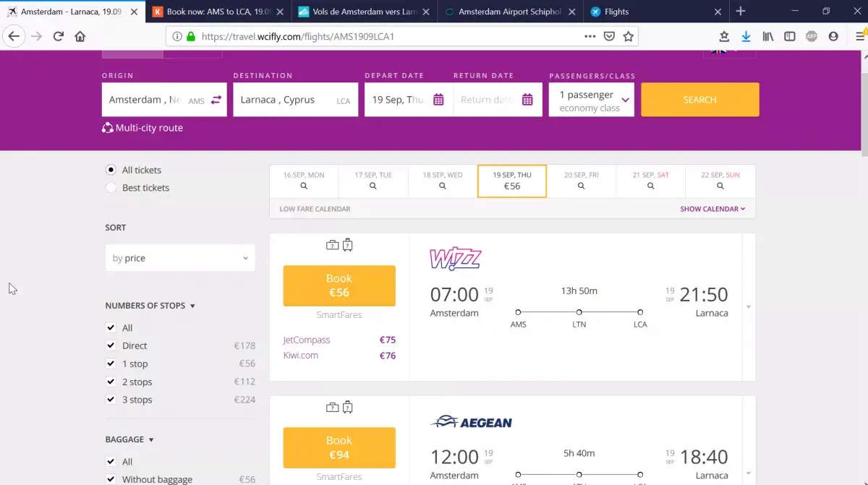Click the orange Search button
This screenshot has width=868, height=485.
(700, 100)
